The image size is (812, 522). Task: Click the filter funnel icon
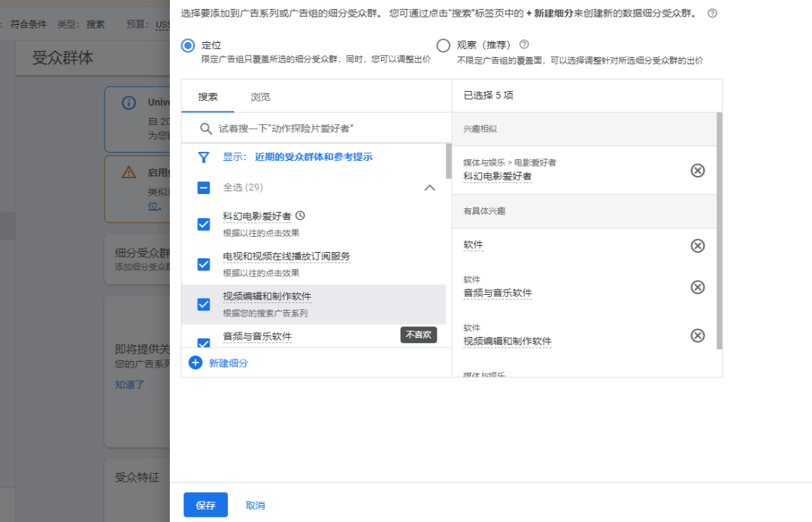tap(204, 157)
